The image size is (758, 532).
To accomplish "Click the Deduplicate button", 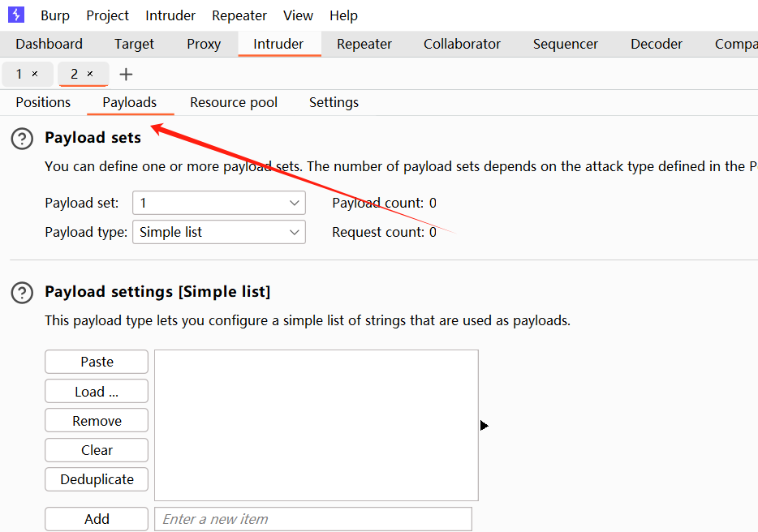I will [97, 479].
